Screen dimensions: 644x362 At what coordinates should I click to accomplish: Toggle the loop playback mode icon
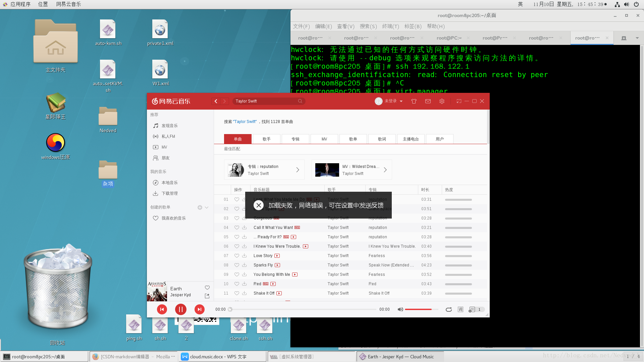(448, 309)
